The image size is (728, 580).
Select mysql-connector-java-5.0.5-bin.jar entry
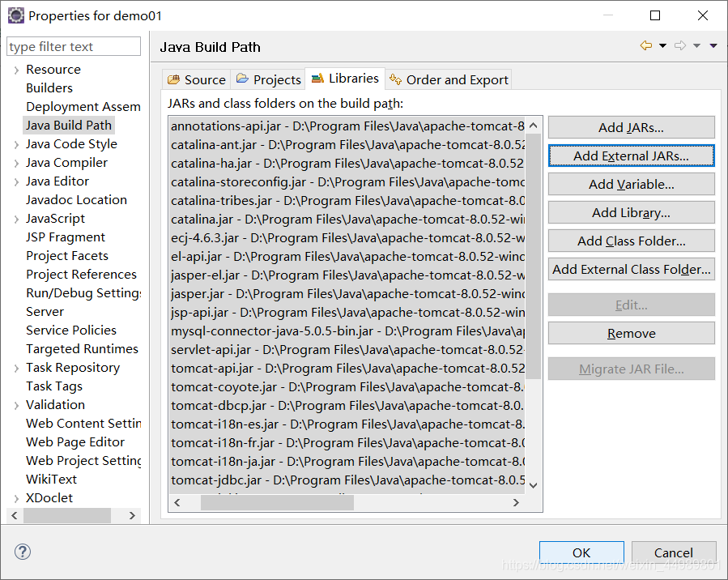coord(347,331)
